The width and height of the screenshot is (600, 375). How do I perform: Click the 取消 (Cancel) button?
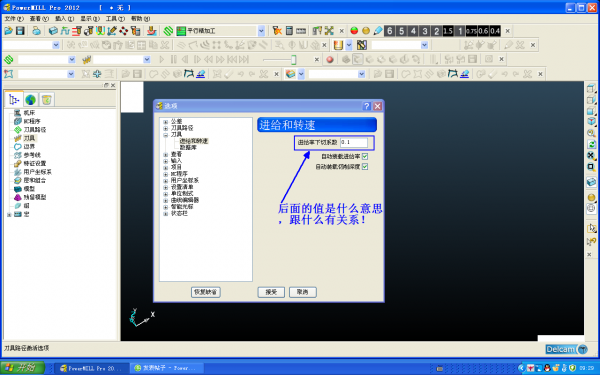[x=302, y=292]
